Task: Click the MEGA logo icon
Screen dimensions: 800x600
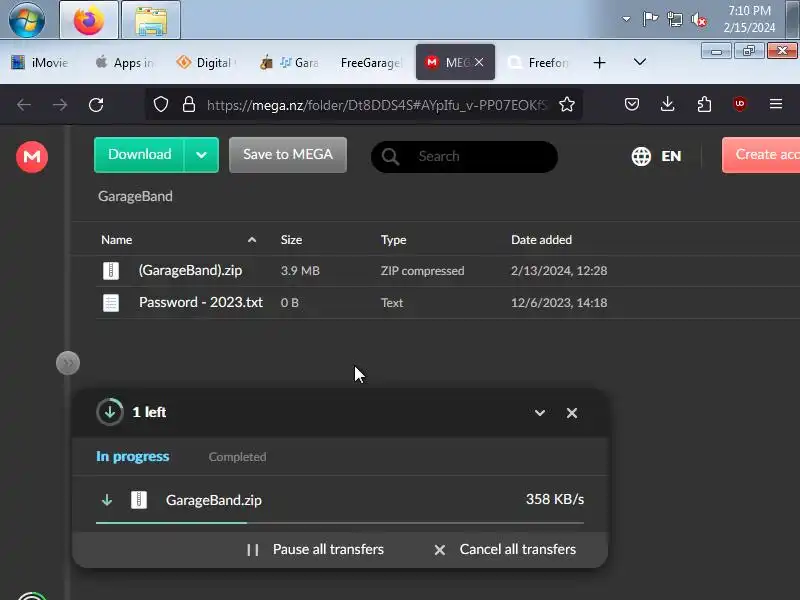Action: [32, 157]
